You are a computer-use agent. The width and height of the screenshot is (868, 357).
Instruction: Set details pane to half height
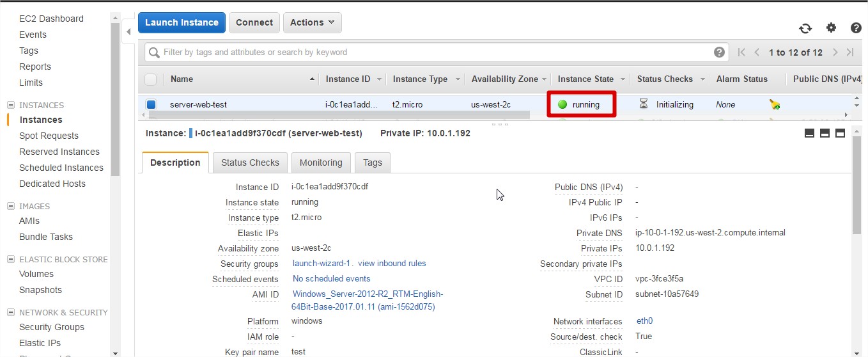click(x=825, y=133)
